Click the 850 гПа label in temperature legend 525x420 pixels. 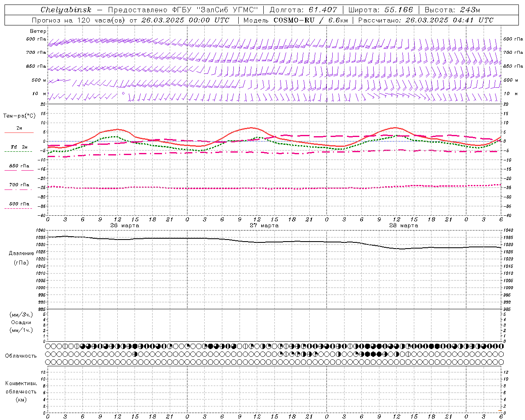(x=19, y=166)
